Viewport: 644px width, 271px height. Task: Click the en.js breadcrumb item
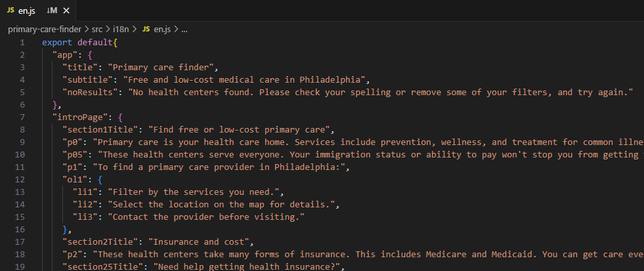pos(163,29)
